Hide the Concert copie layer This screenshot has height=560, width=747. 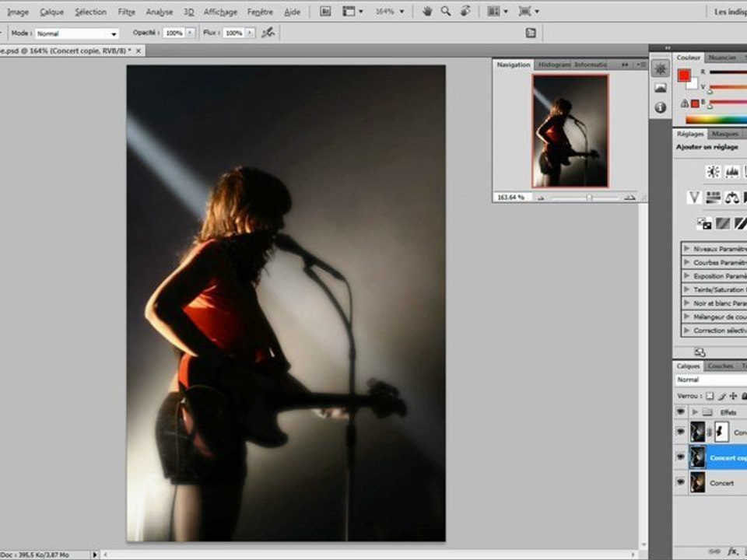click(x=680, y=457)
